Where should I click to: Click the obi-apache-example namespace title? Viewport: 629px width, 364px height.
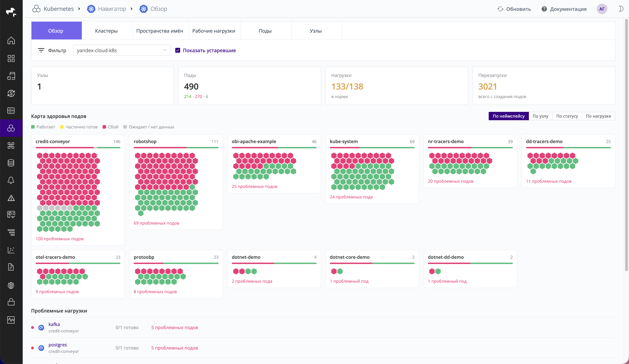(254, 141)
